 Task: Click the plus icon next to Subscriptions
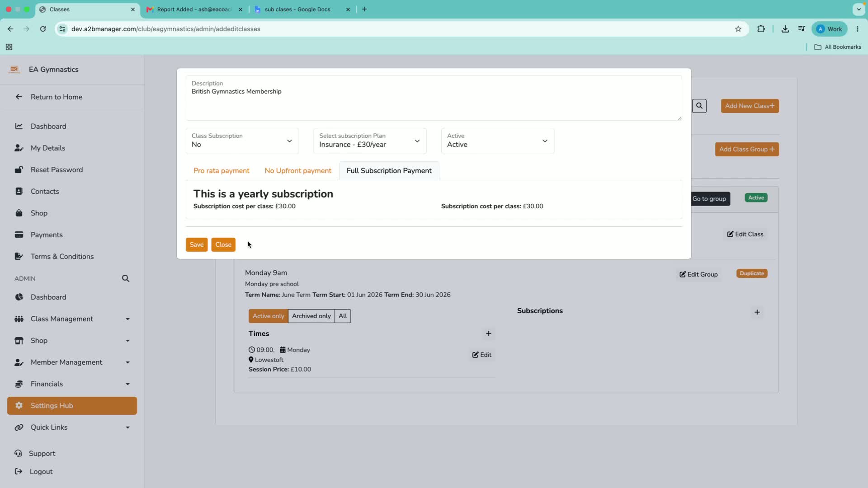[757, 312]
